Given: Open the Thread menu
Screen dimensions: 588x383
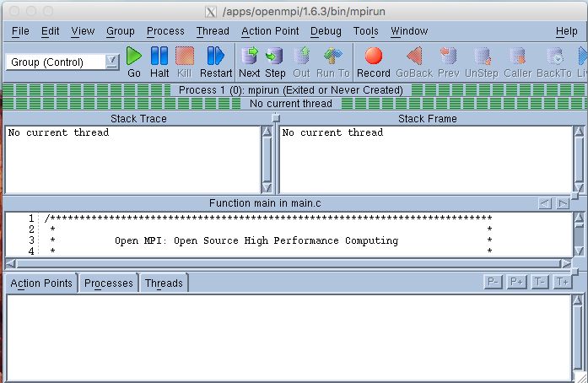Looking at the screenshot, I should [213, 31].
